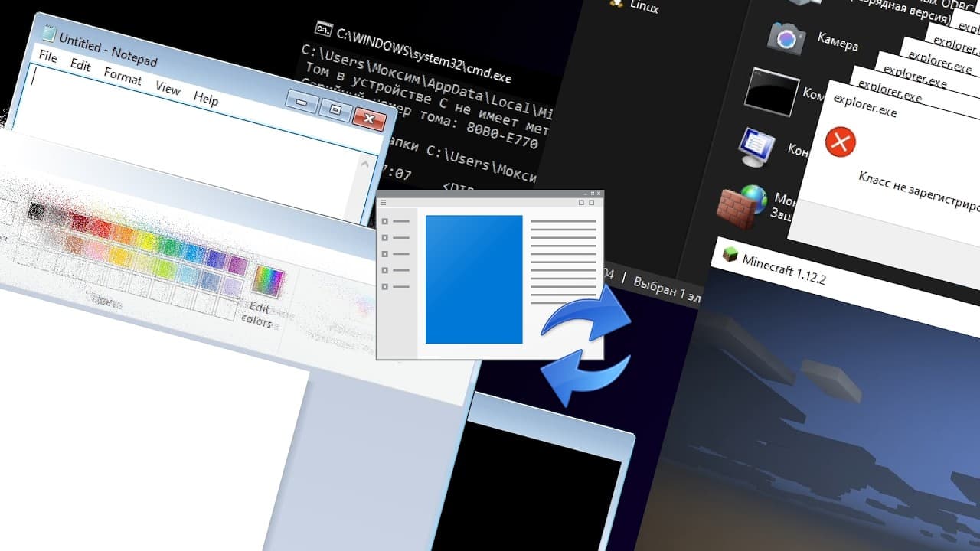This screenshot has height=551, width=980.
Task: Pick the pink swatch in Paint palette
Action: (x=96, y=249)
